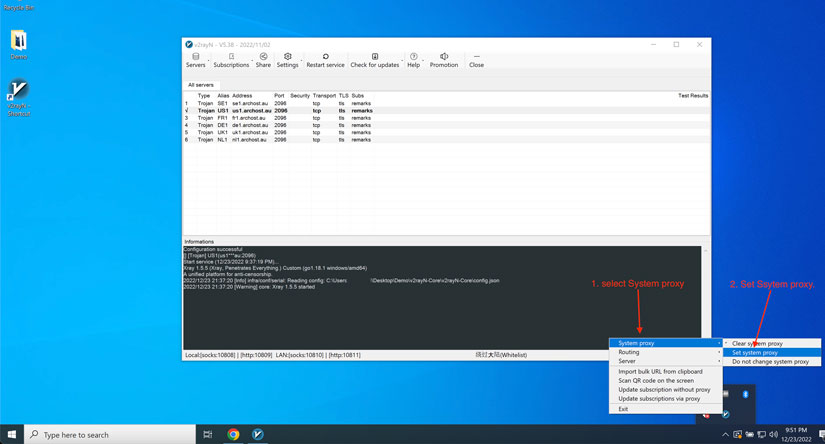825x444 pixels.
Task: Pick Do not change system proxy
Action: (770, 361)
